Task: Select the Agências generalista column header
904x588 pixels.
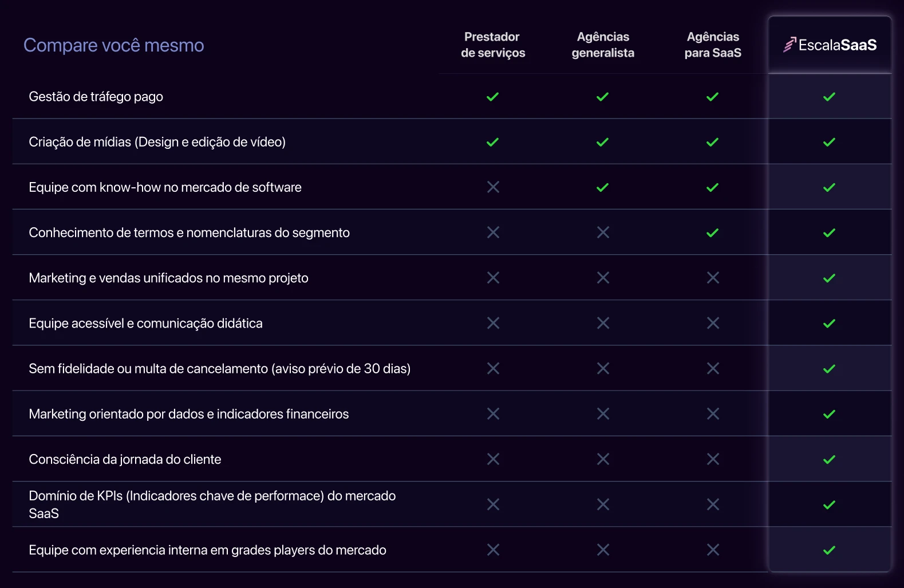Action: tap(603, 45)
